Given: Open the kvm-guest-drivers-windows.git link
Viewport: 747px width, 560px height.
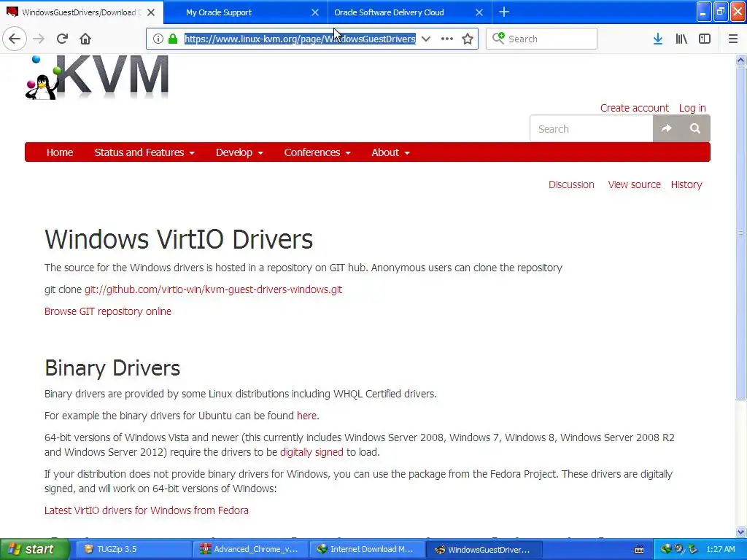Looking at the screenshot, I should click(213, 289).
